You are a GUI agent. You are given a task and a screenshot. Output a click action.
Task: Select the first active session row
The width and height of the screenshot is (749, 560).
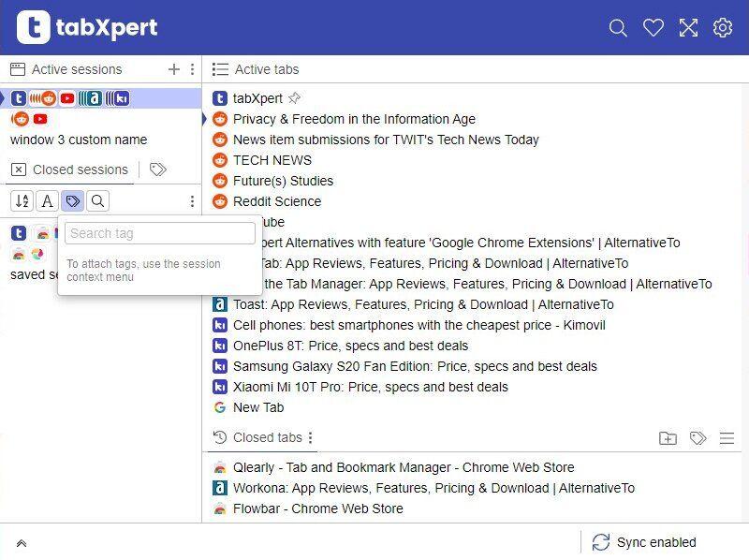tap(101, 98)
